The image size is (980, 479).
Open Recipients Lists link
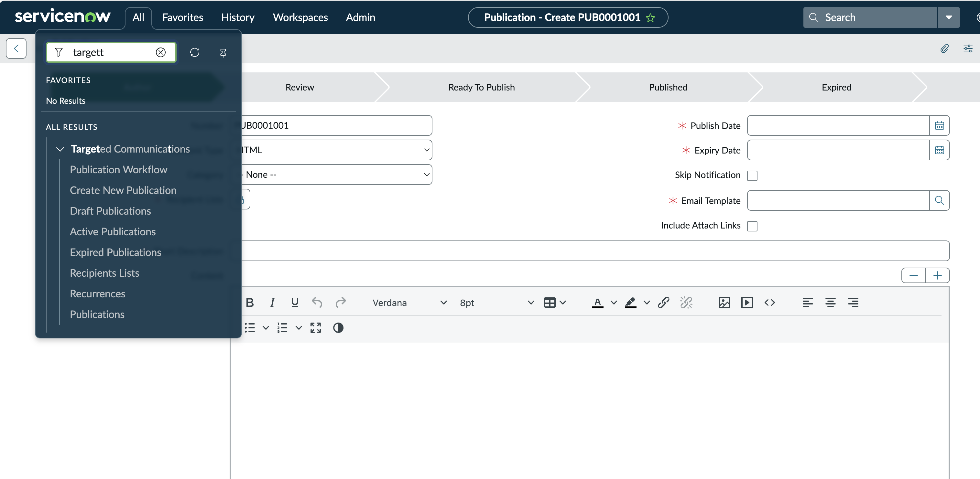[x=104, y=273]
